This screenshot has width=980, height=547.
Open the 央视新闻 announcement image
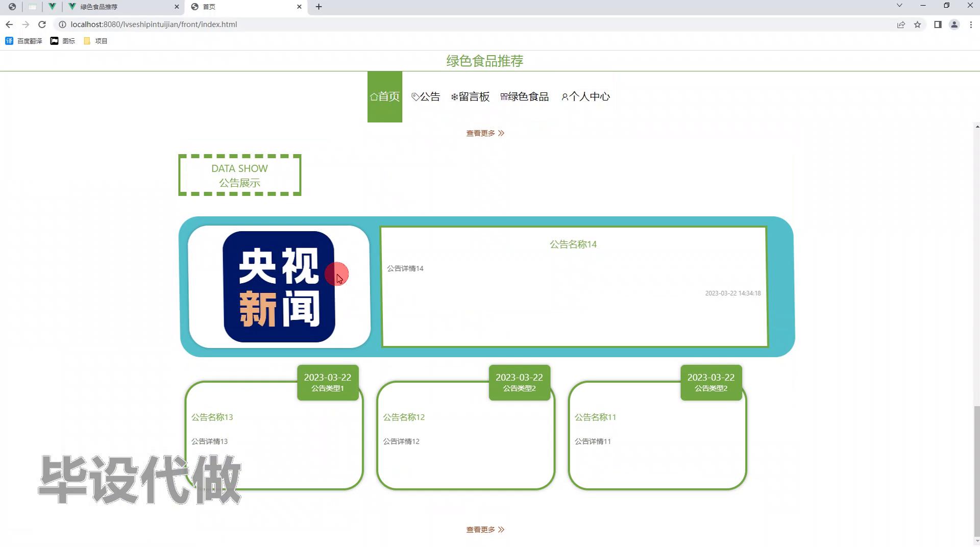[279, 287]
